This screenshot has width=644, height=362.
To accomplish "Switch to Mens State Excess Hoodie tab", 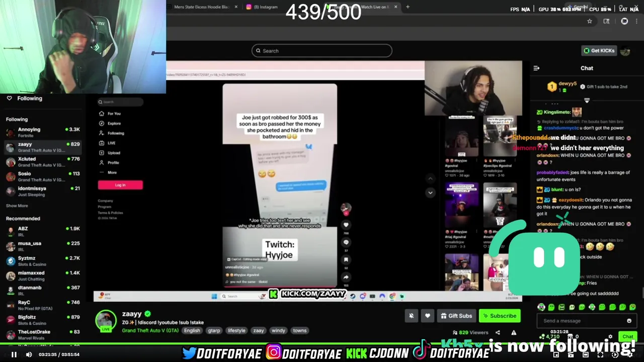I will 201,7.
